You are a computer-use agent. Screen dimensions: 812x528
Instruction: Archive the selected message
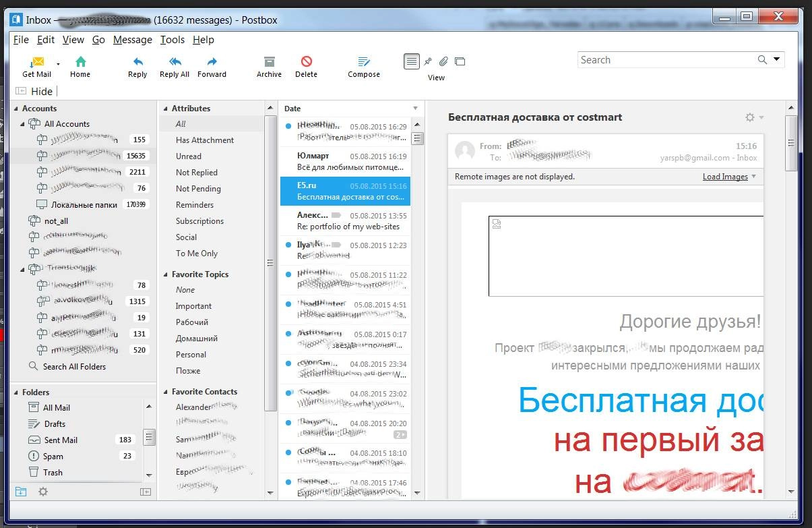pyautogui.click(x=269, y=67)
